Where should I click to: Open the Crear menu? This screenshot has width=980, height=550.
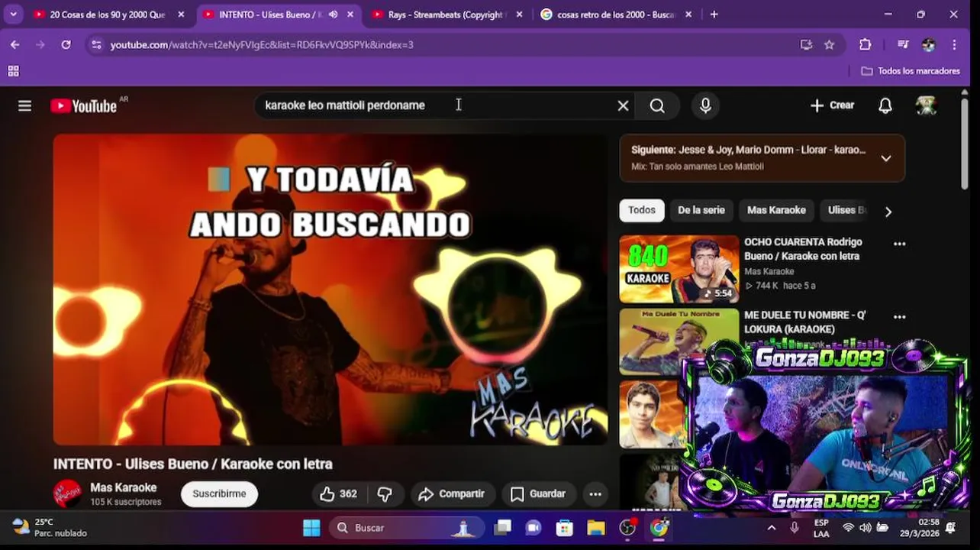tap(832, 105)
